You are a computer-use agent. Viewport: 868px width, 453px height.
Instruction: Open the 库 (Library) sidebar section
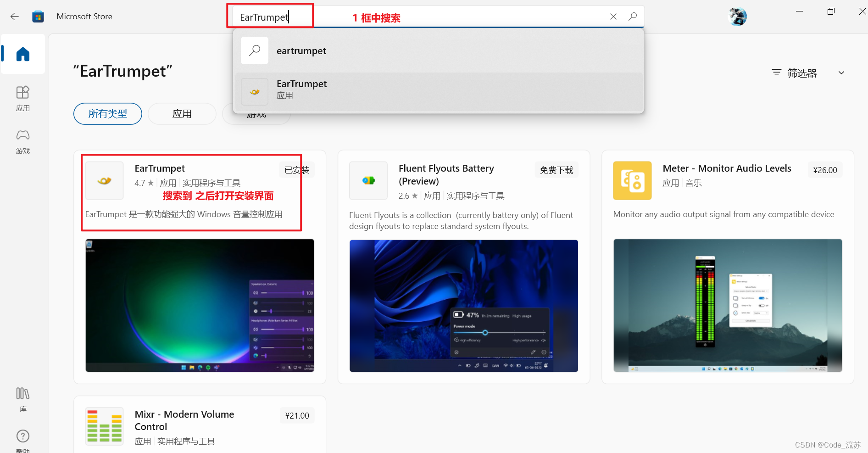click(23, 399)
